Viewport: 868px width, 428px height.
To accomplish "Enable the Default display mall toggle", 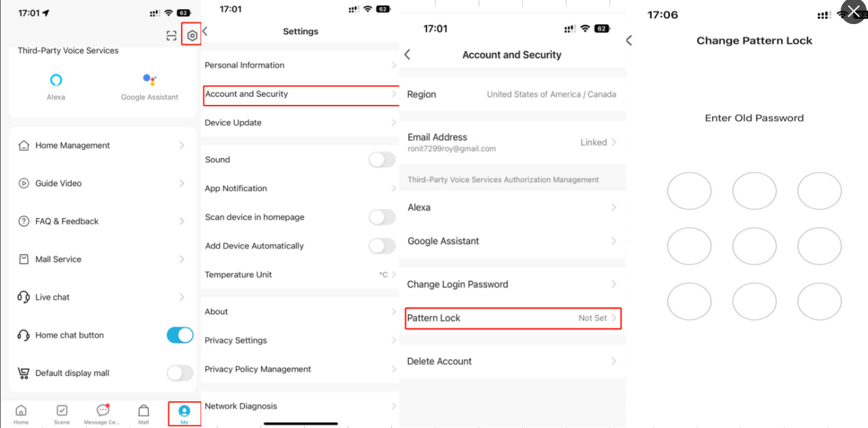I will coord(180,373).
